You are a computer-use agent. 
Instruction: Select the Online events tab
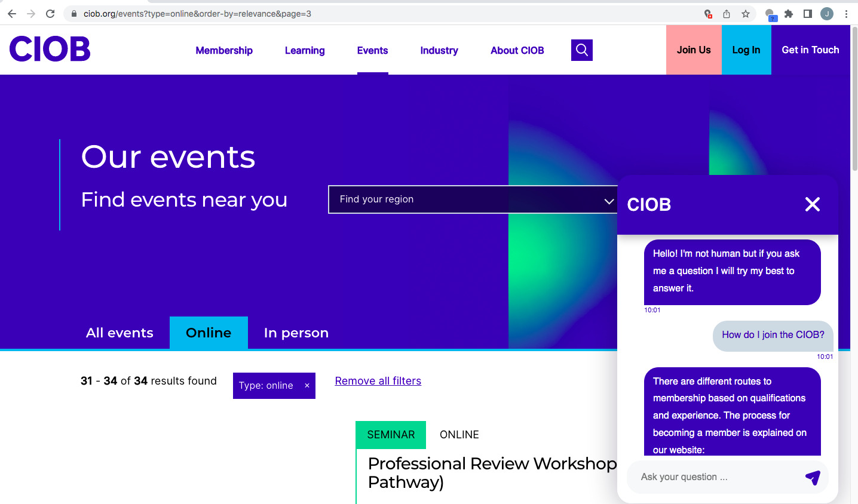click(x=209, y=333)
